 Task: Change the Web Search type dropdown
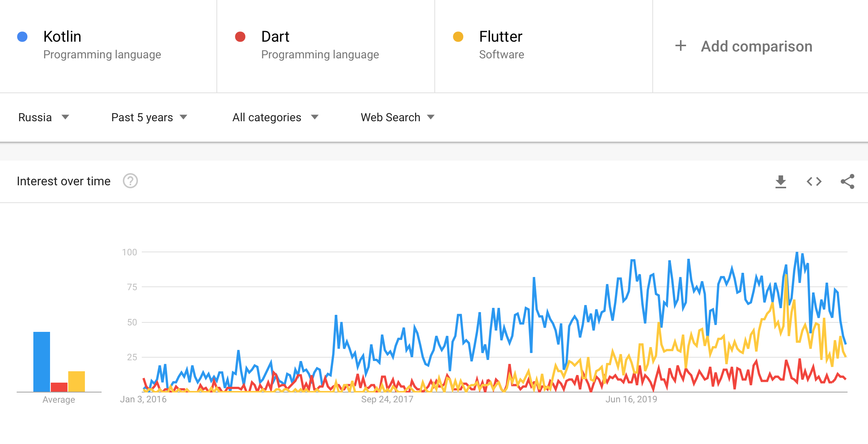pos(397,117)
